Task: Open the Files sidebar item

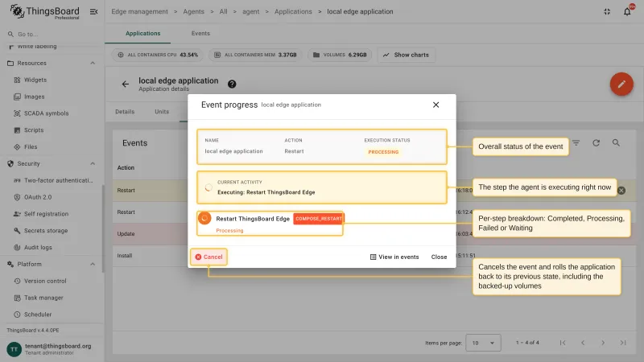Action: [31, 147]
